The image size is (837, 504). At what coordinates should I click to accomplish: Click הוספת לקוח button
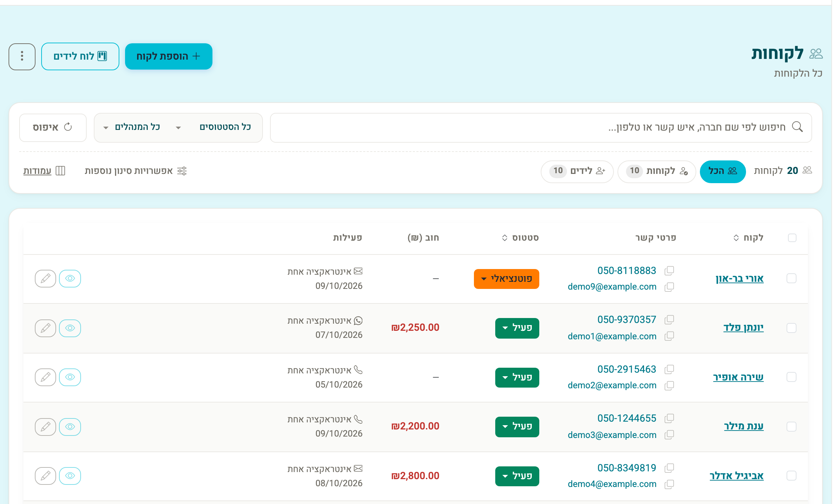point(169,56)
